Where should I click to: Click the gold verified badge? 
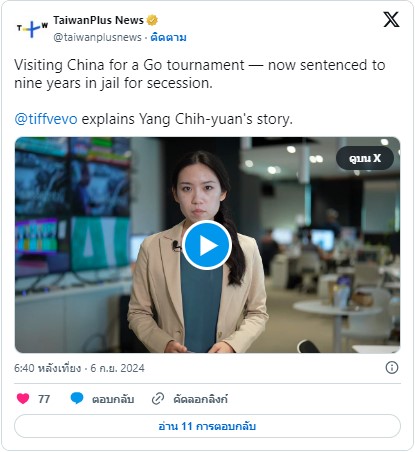(x=152, y=20)
